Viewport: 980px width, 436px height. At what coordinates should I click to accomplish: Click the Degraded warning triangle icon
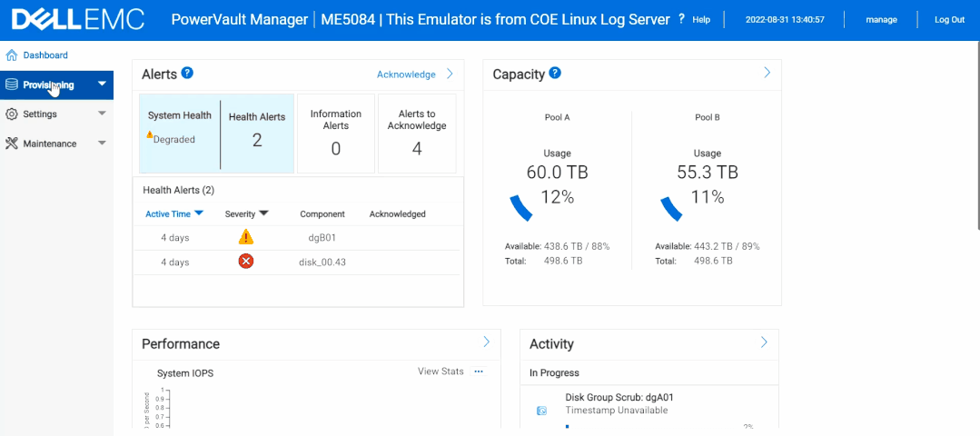(x=149, y=134)
